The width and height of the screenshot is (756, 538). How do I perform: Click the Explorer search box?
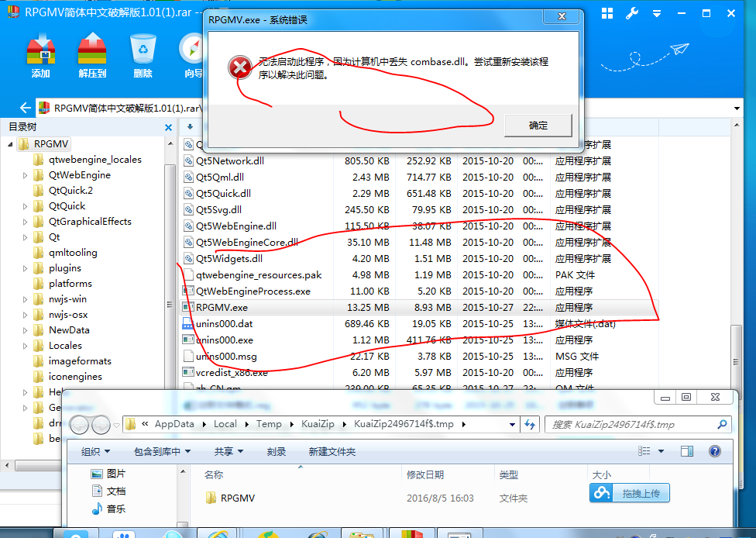638,425
